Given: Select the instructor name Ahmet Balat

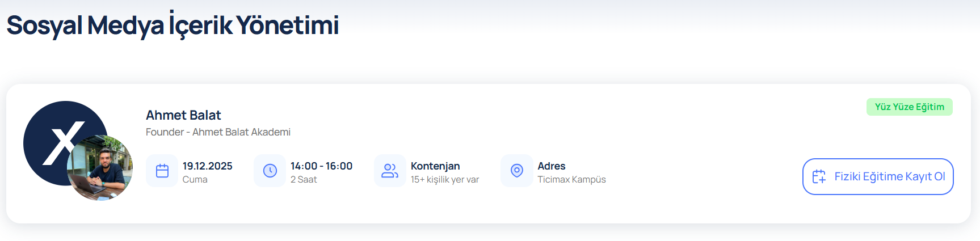Looking at the screenshot, I should pyautogui.click(x=183, y=115).
